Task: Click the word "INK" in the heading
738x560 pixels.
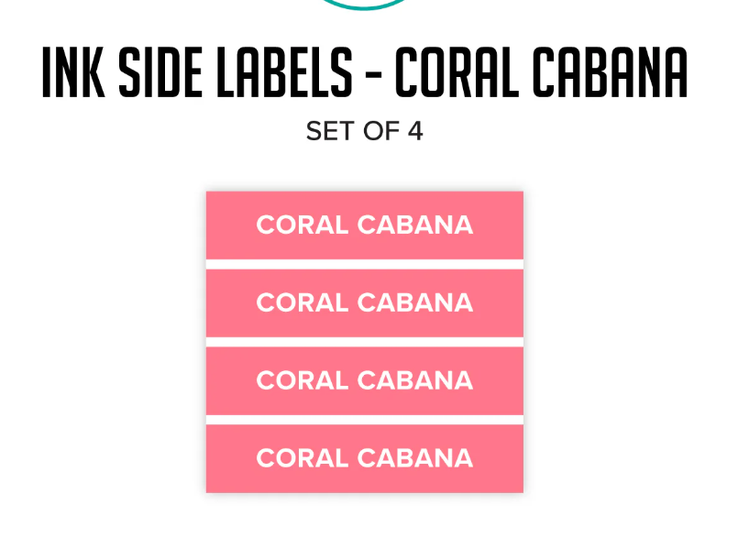Action: (74, 73)
